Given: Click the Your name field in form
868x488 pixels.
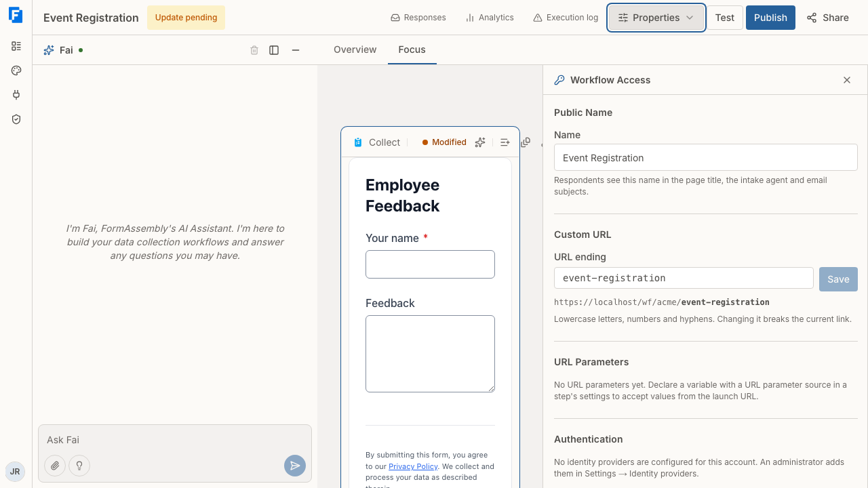Looking at the screenshot, I should 430,264.
